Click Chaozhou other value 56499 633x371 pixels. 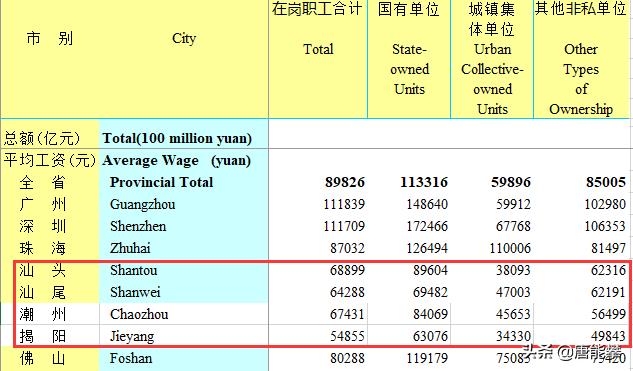click(608, 314)
